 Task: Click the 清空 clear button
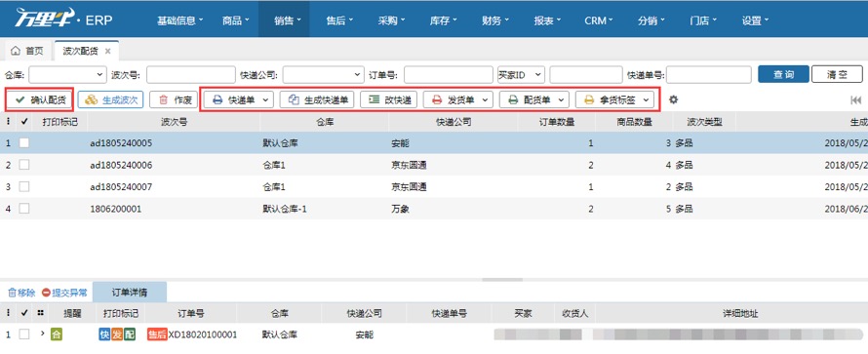coord(837,74)
